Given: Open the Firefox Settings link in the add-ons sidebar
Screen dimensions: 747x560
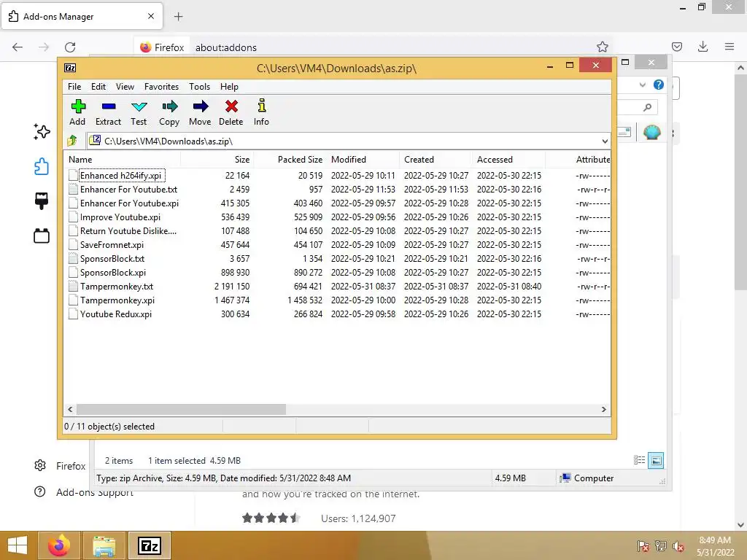Looking at the screenshot, I should click(60, 466).
